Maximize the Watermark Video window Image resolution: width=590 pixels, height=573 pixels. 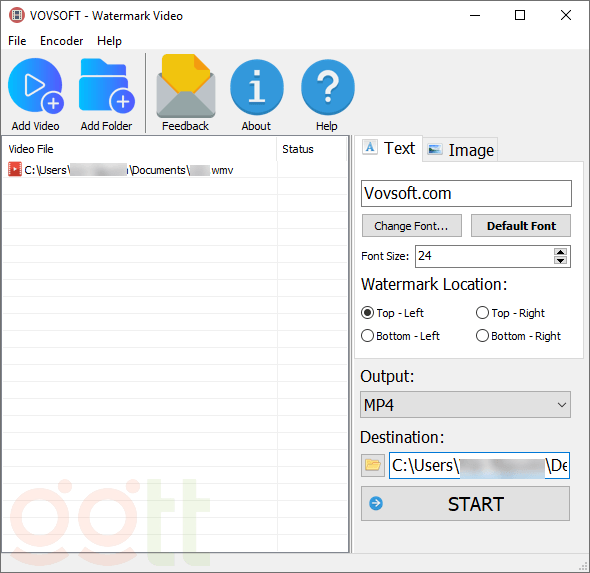[520, 15]
